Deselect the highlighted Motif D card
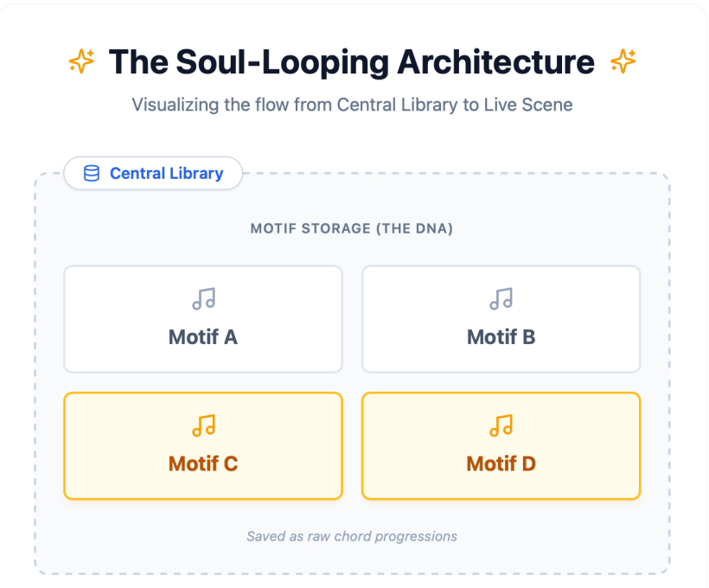This screenshot has width=709, height=588. (501, 446)
